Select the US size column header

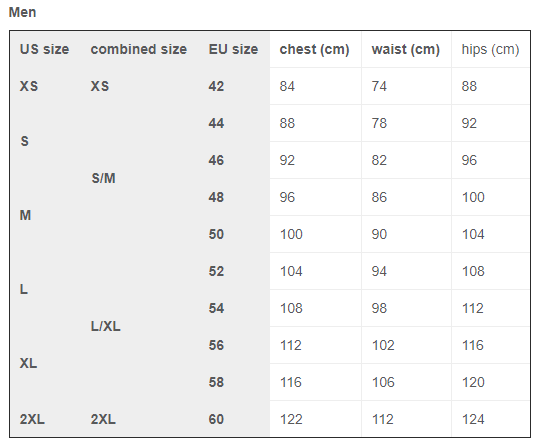(x=44, y=49)
